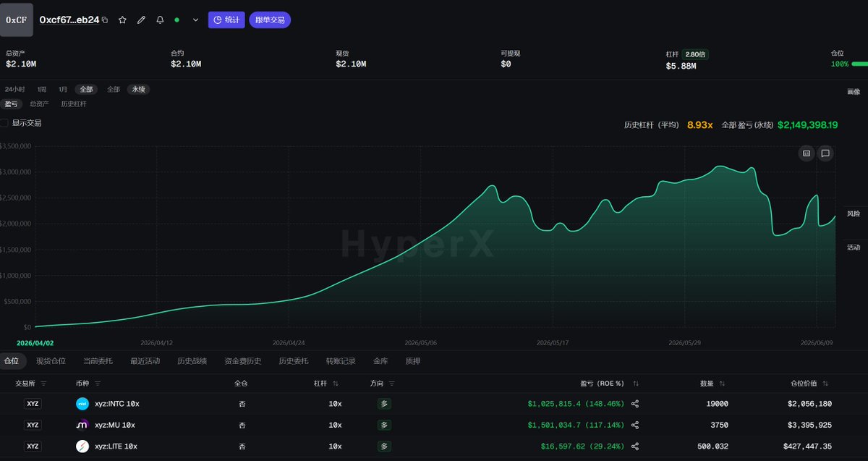Open the 资金费历史 tab
The width and height of the screenshot is (868, 461).
point(243,360)
